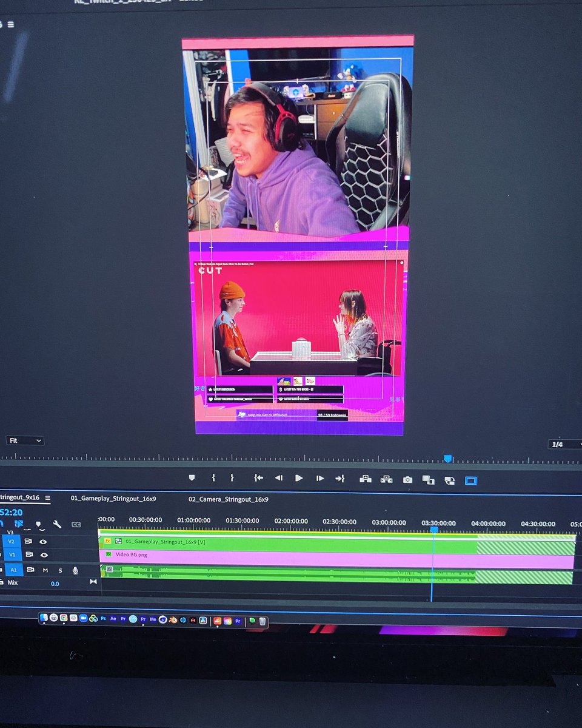582x728 pixels.
Task: Toggle V1 track targeting
Action: point(13,554)
